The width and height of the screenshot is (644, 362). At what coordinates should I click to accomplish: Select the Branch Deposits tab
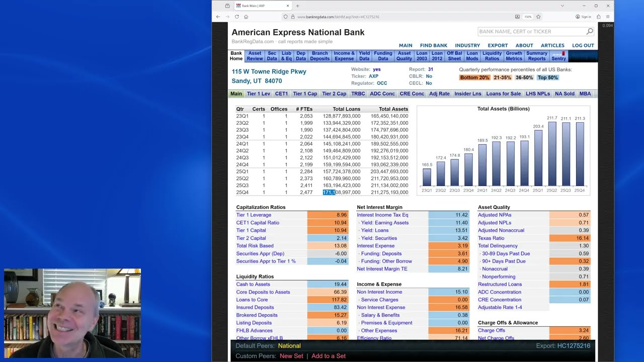tap(319, 56)
